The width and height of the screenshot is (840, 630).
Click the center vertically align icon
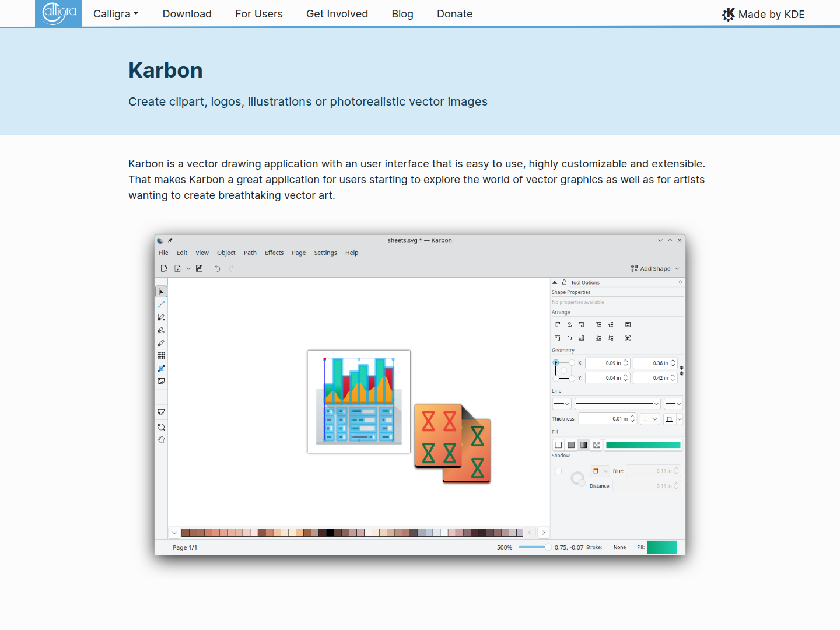[x=569, y=338]
